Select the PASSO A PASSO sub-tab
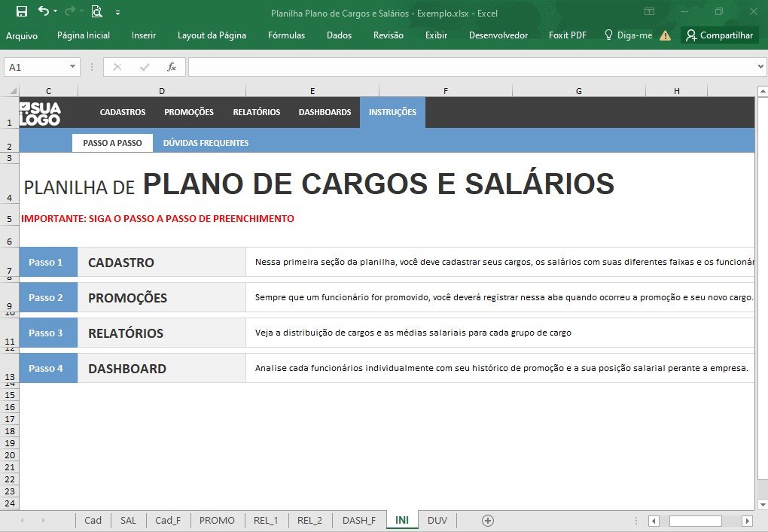 pos(113,143)
